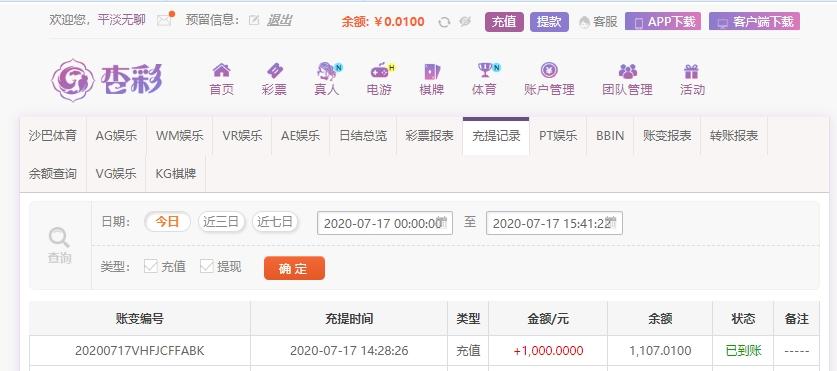837x371 pixels.
Task: Click the time cell 2020-07-17 14:28:26
Action: tap(349, 351)
